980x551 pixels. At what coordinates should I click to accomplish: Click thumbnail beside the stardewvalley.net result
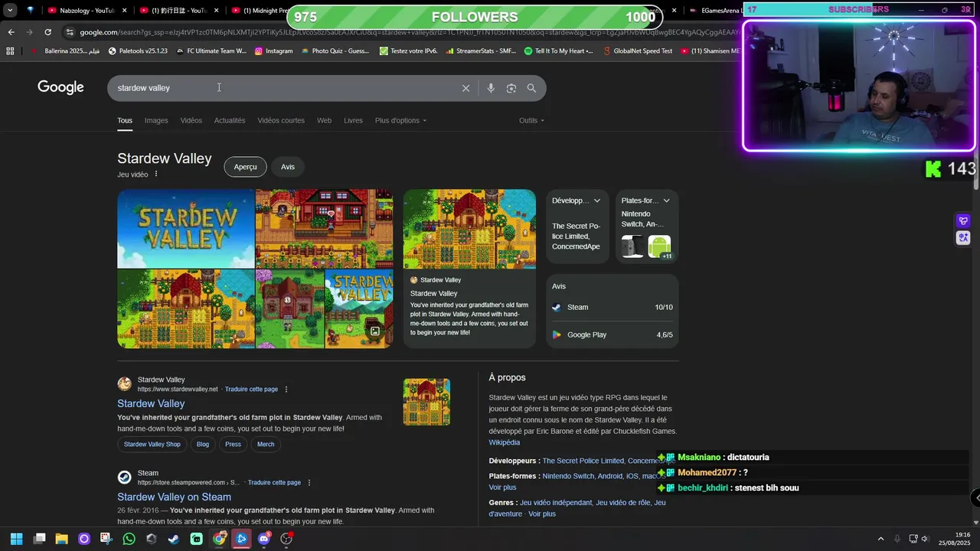[426, 402]
